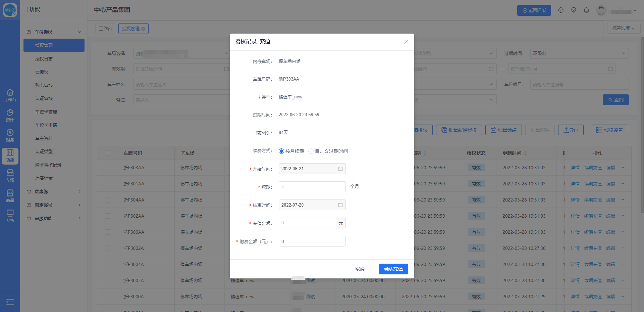Image resolution: width=644 pixels, height=312 pixels.
Task: Click the 工作台 home icon in left rail
Action: pyautogui.click(x=10, y=95)
